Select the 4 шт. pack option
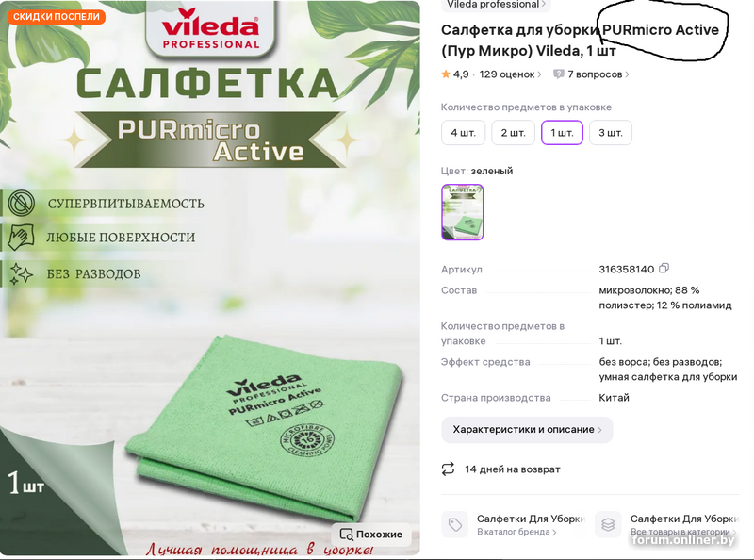 (x=463, y=133)
